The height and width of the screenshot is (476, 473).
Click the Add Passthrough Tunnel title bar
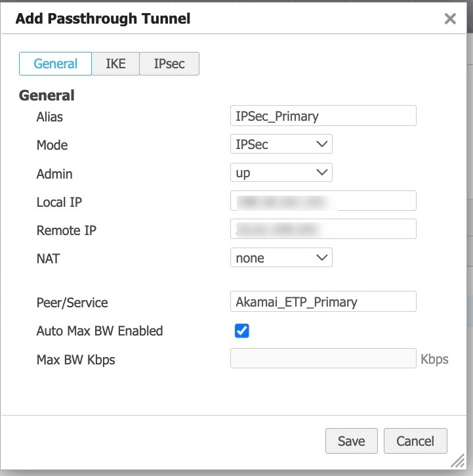pyautogui.click(x=197, y=18)
